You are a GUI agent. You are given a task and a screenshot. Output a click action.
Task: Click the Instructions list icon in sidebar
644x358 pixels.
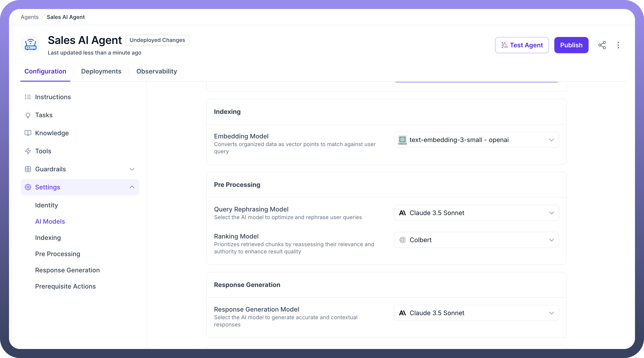(x=28, y=97)
